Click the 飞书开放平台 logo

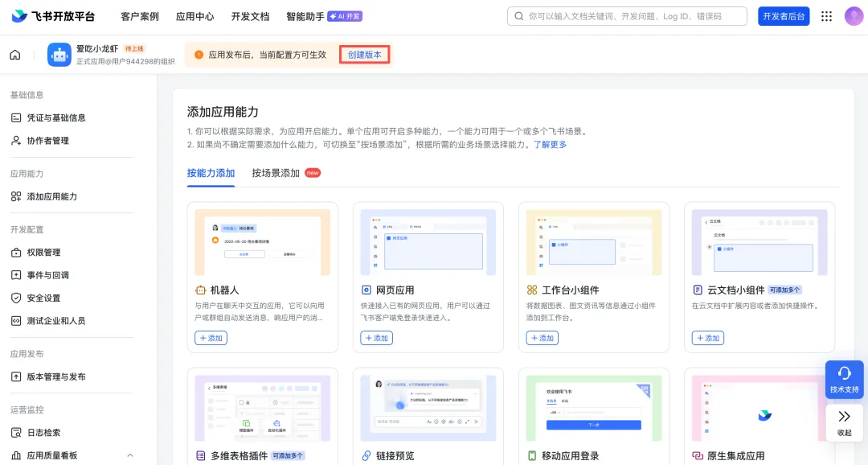pos(53,16)
